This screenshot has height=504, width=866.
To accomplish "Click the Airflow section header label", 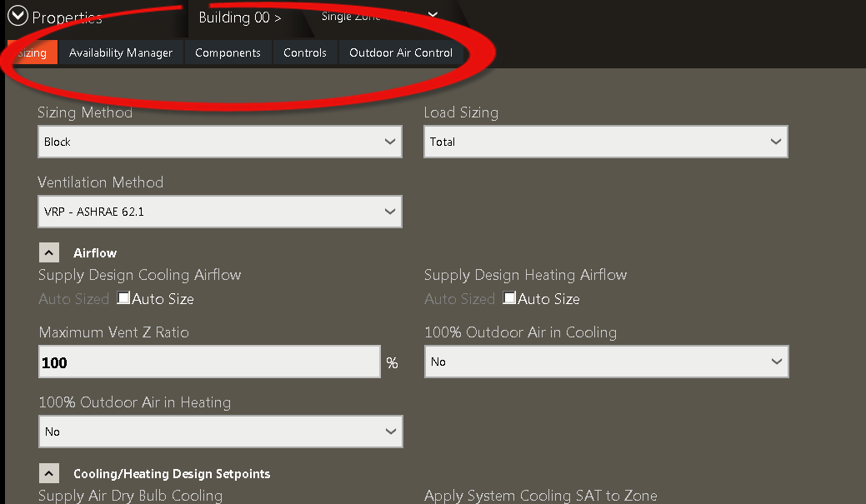I will (94, 252).
